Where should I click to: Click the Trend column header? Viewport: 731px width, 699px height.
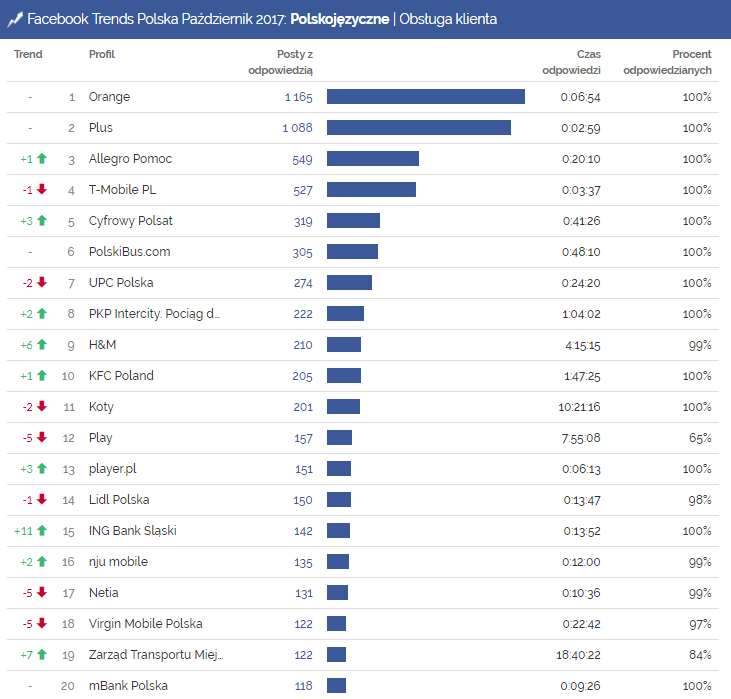(x=28, y=54)
